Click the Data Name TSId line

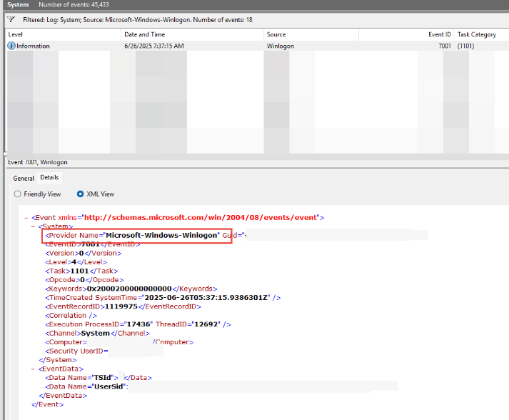pos(99,378)
